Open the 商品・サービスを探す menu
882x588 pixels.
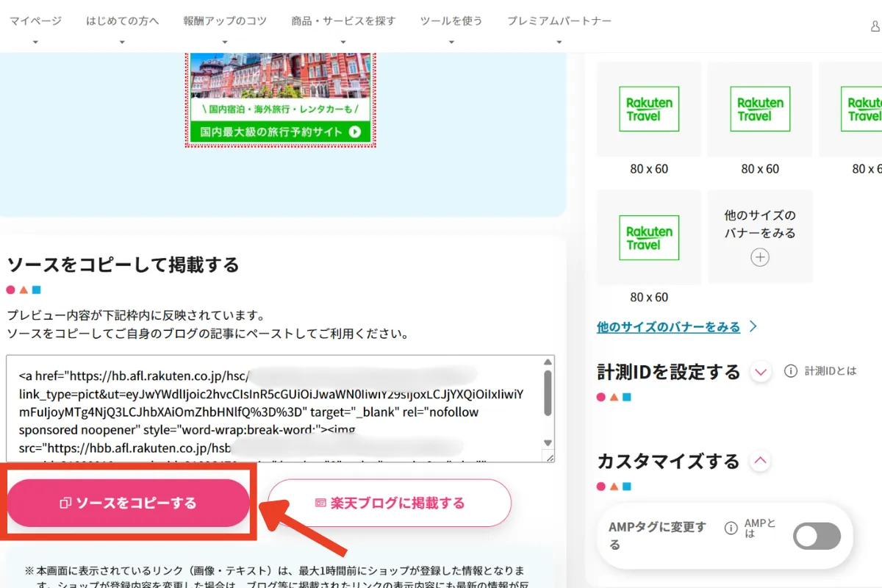343,21
